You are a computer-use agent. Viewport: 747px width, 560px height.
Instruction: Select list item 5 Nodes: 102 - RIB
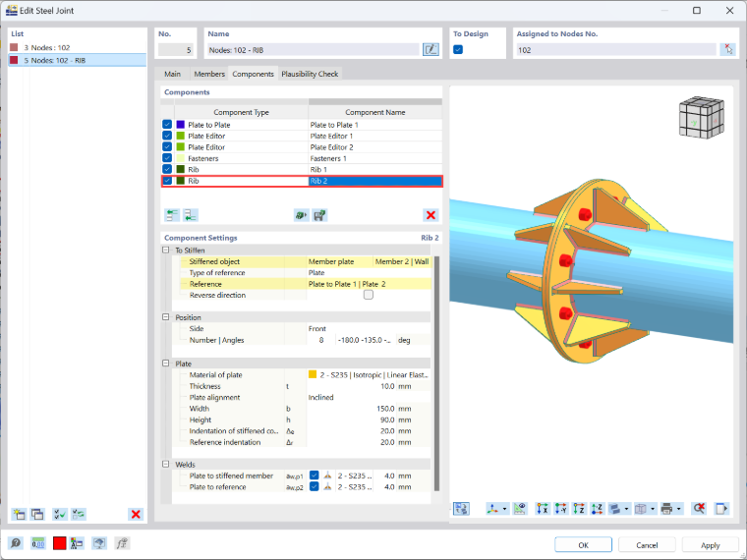pyautogui.click(x=78, y=60)
